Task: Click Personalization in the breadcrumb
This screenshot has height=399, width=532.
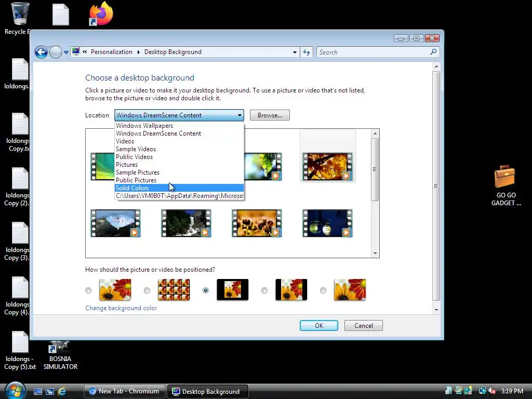Action: (x=111, y=52)
